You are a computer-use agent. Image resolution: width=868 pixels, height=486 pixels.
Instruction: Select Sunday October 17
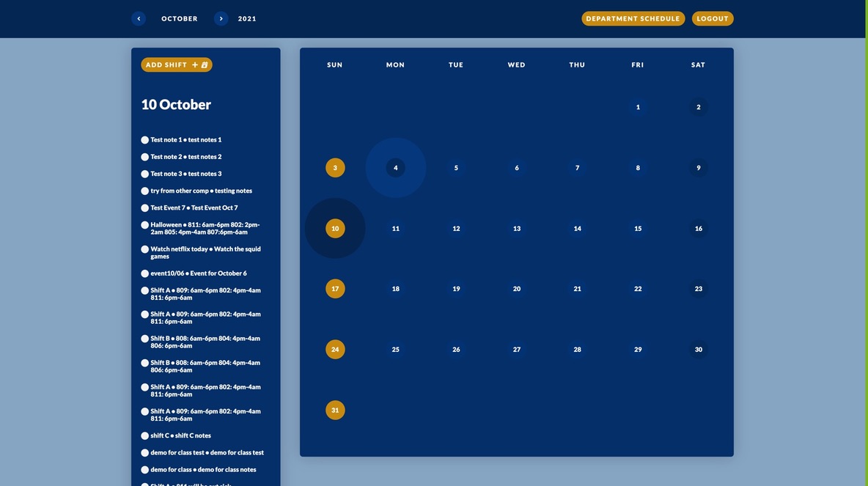(x=335, y=289)
